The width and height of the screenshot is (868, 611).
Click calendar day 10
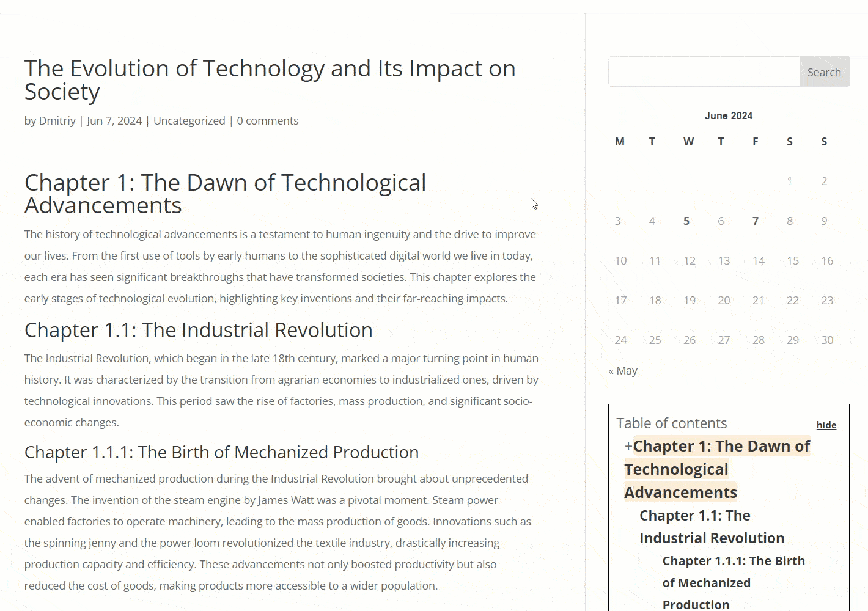[x=620, y=261]
